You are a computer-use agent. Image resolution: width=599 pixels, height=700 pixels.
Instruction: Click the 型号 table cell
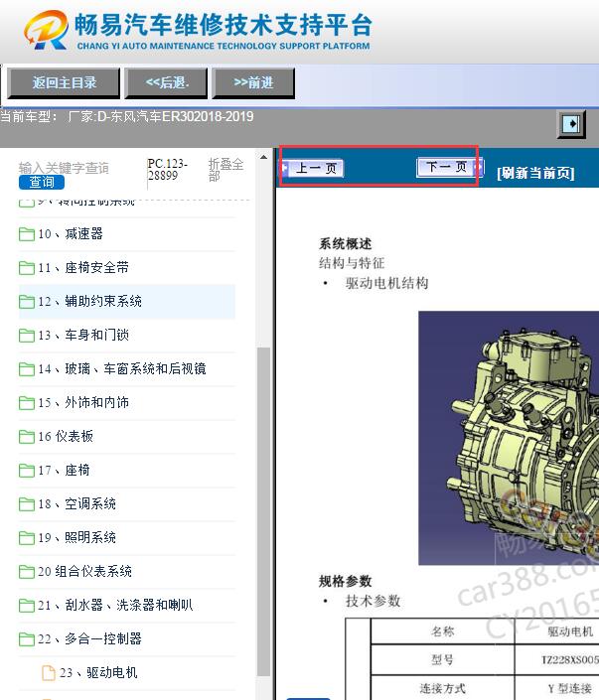pos(442,660)
